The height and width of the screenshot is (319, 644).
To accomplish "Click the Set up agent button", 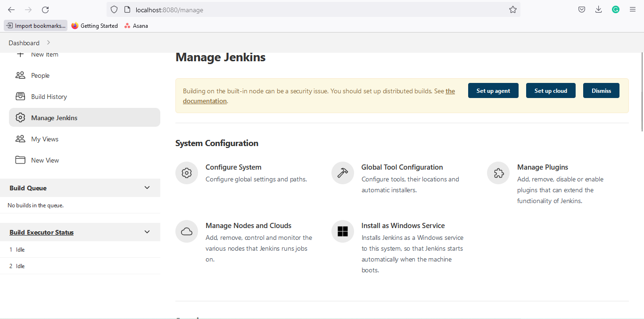I will click(493, 90).
